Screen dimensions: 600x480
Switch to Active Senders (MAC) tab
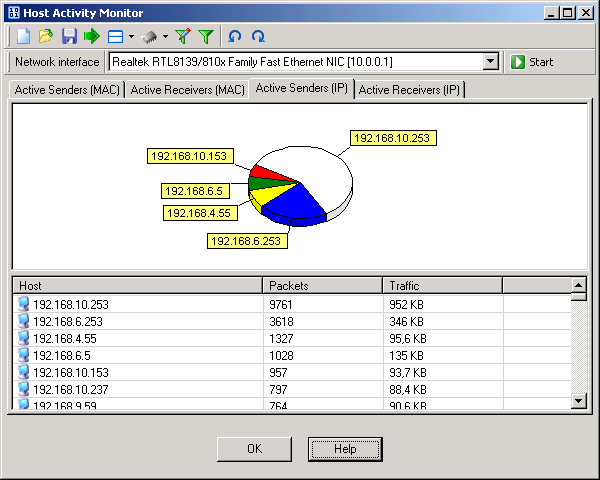(x=67, y=90)
